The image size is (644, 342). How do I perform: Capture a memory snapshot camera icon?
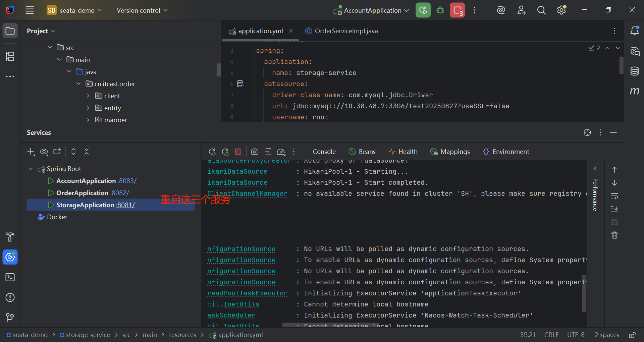[x=255, y=152]
